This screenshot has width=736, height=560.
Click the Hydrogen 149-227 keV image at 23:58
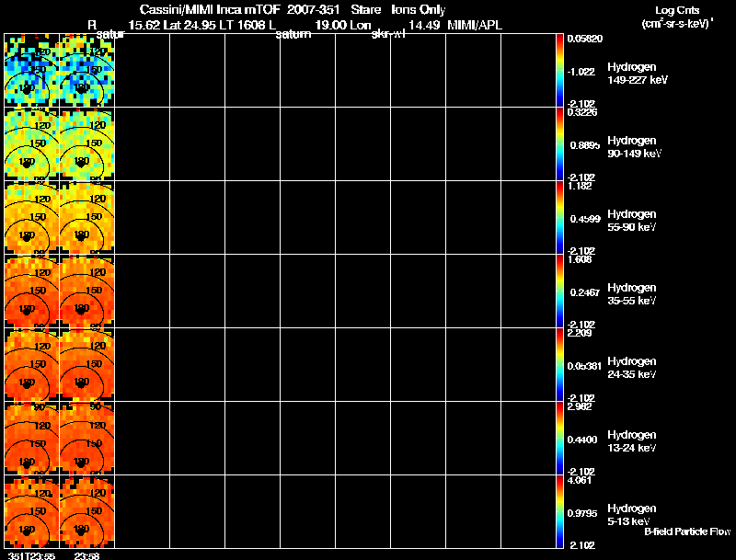[86, 70]
